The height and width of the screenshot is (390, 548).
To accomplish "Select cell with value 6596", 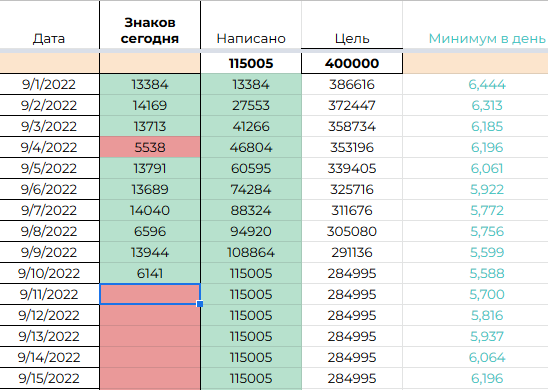I will click(150, 231).
